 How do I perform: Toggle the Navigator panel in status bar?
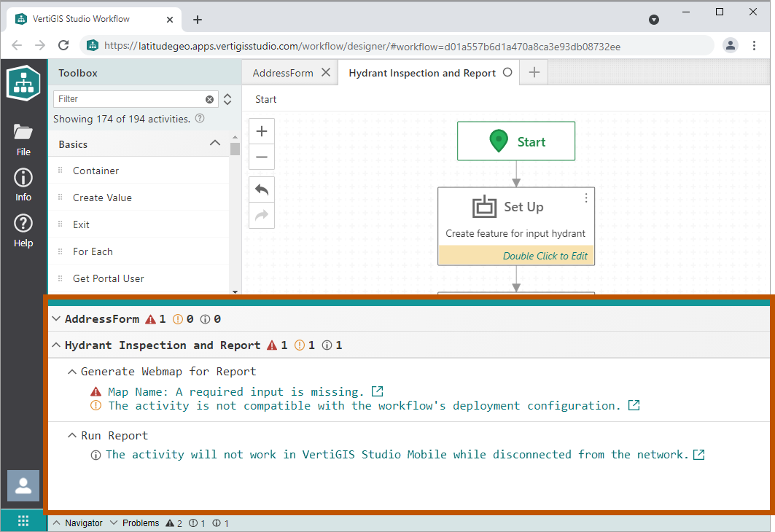click(x=77, y=523)
